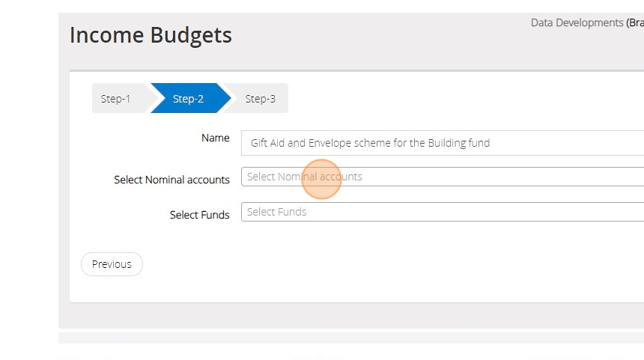Click the word "accounts" in the Nominal placeholder

tap(341, 177)
